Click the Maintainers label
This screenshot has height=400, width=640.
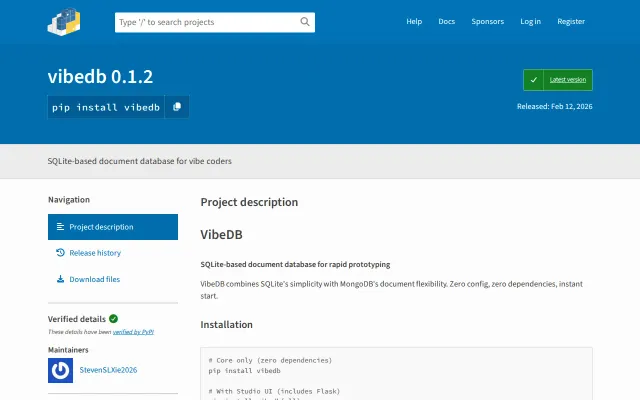68,350
